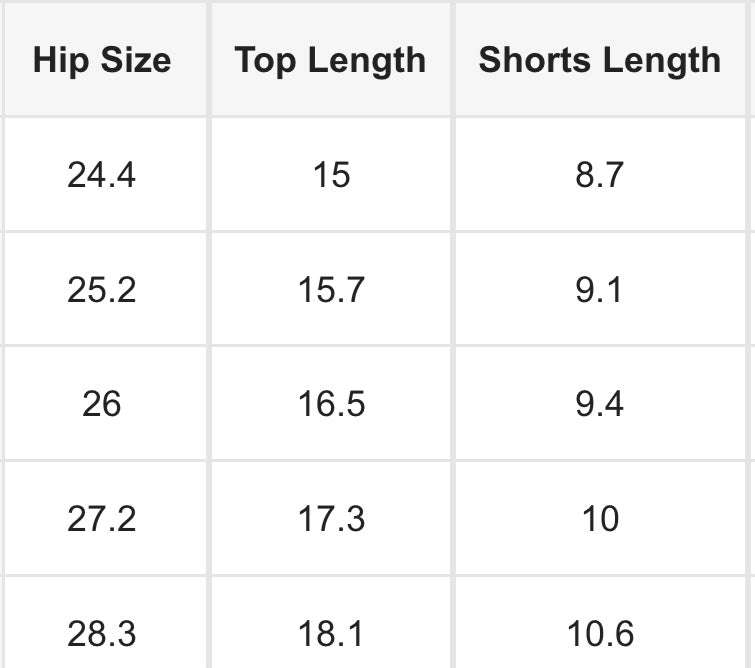Image resolution: width=755 pixels, height=668 pixels.
Task: Pick the shorts length value for hip 27.2
Action: 600,519
